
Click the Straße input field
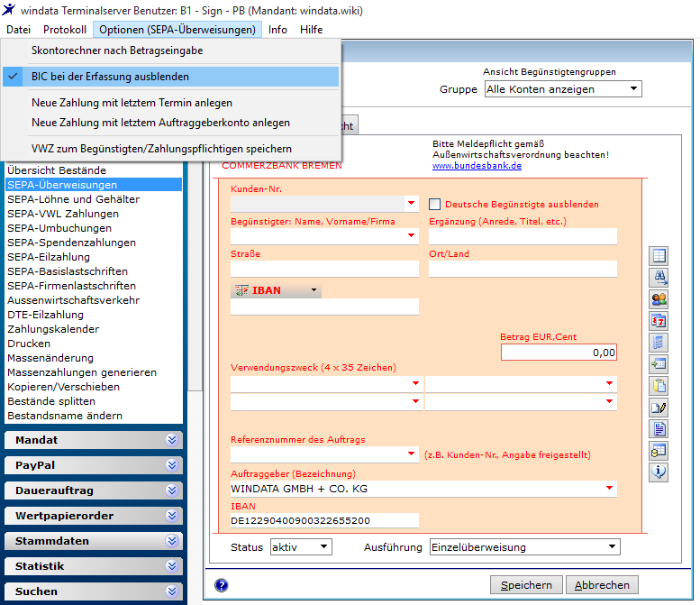point(324,269)
